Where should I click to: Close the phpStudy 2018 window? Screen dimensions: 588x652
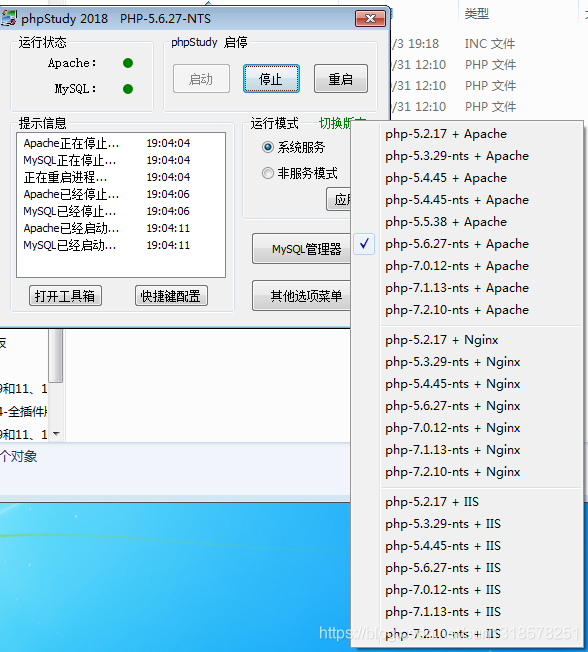click(370, 19)
